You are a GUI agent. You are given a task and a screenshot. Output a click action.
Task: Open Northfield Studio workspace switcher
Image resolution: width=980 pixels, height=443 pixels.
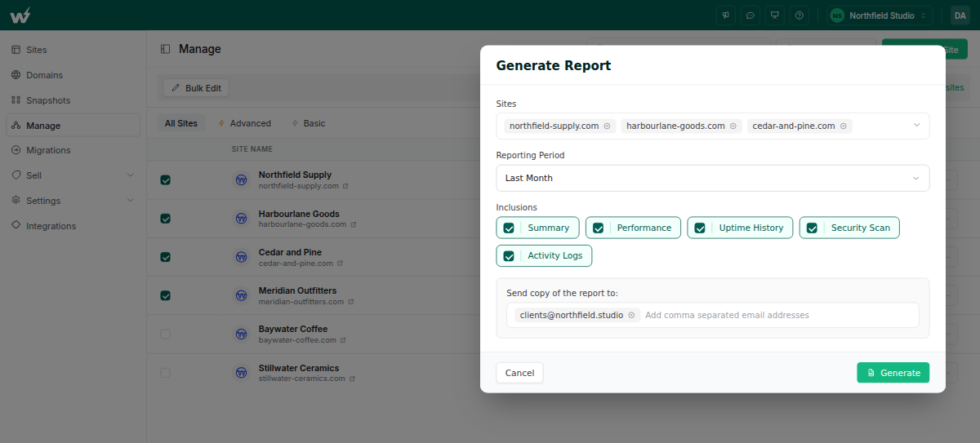pyautogui.click(x=879, y=15)
